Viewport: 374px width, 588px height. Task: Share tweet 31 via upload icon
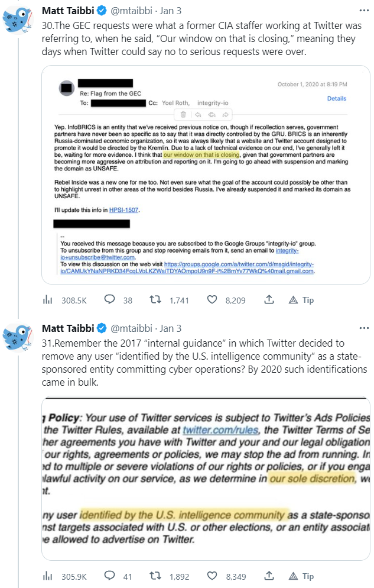click(x=269, y=576)
